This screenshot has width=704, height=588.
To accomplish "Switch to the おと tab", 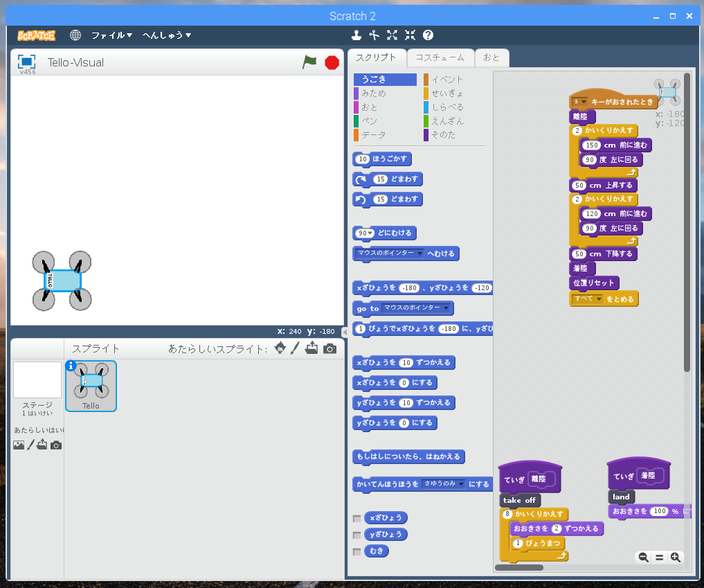I will [491, 57].
